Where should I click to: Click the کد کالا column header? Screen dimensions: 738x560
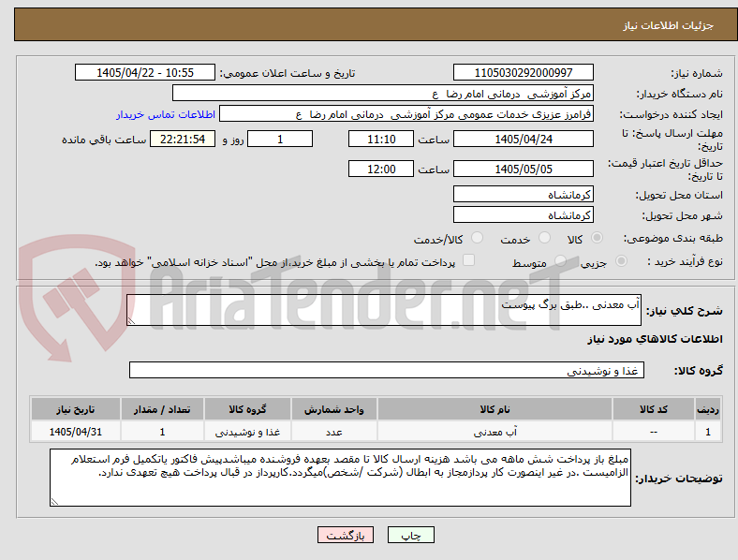[654, 409]
